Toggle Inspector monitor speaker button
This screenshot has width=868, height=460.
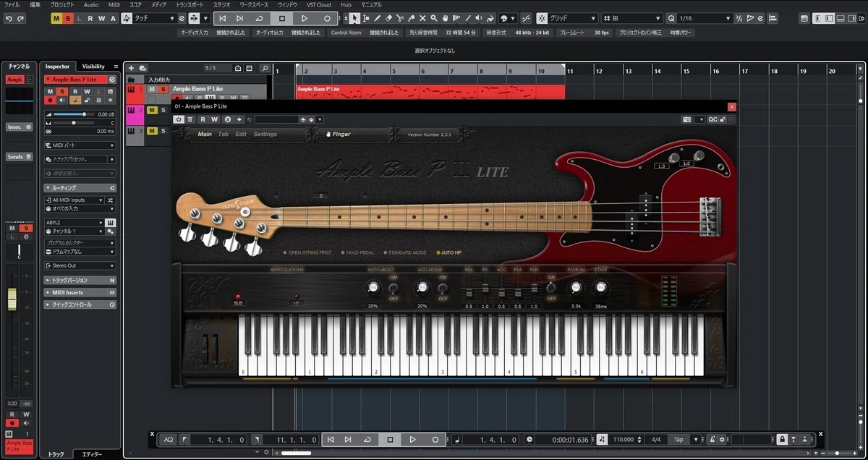click(x=61, y=101)
